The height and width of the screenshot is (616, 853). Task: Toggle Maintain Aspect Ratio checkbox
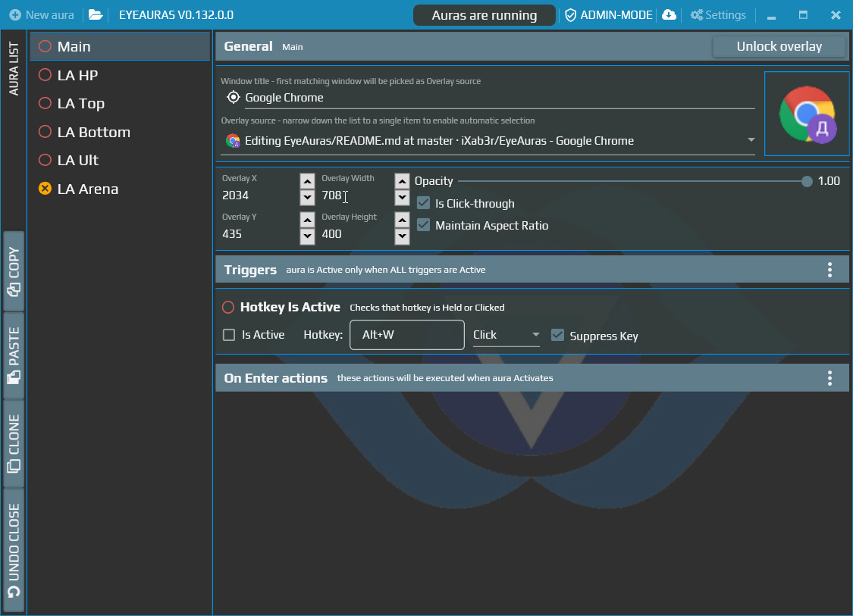coord(423,225)
